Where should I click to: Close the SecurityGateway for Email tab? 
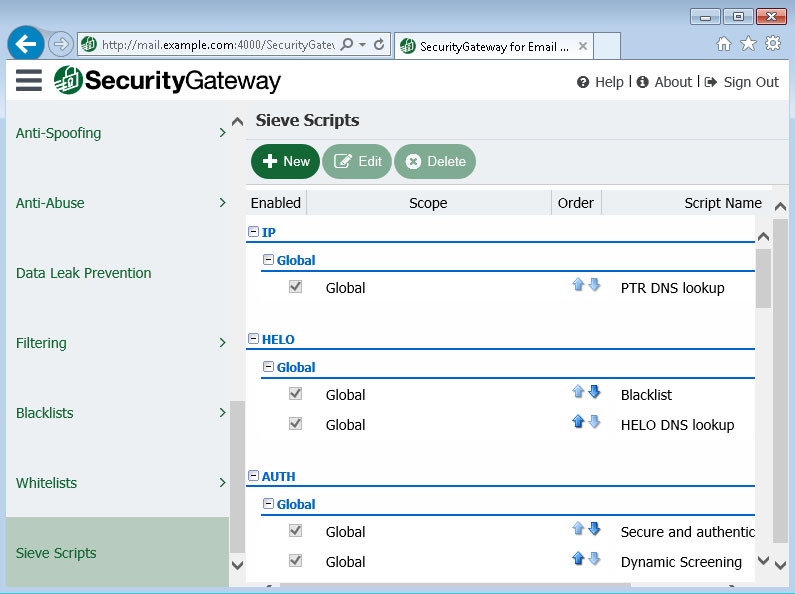pos(583,46)
